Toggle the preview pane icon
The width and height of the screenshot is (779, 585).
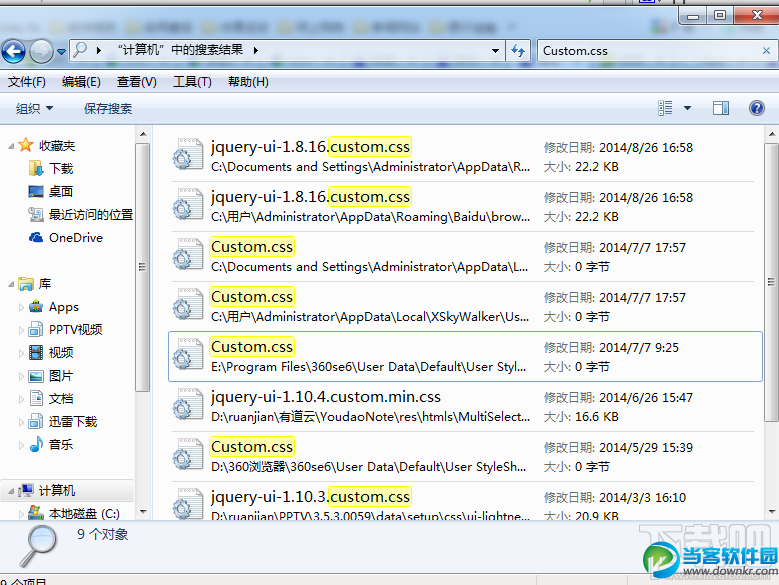click(721, 108)
